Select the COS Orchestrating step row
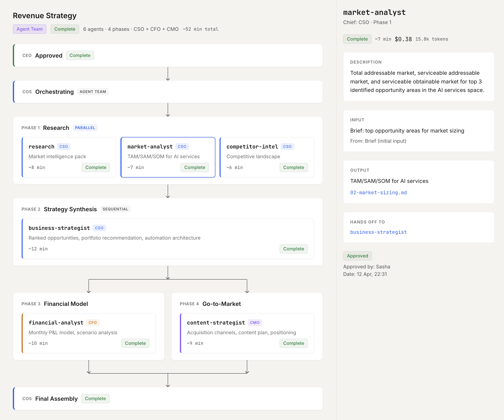 coord(168,92)
